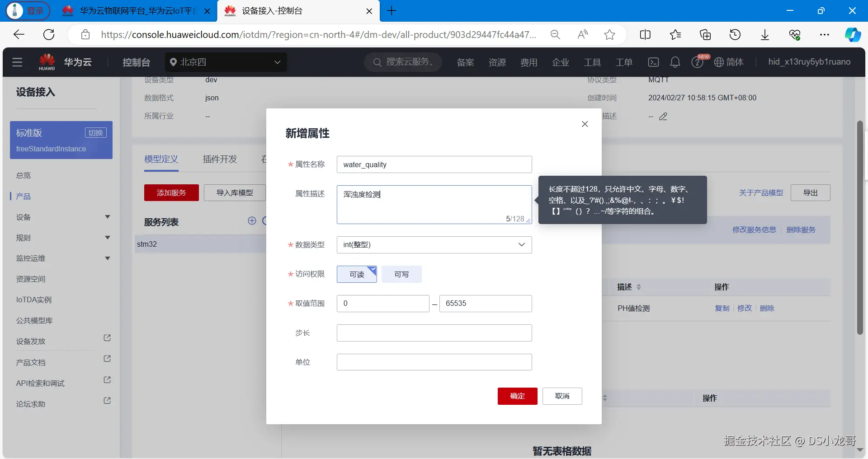The width and height of the screenshot is (868, 459).
Task: Click the red 添加服务 button
Action: point(171,193)
